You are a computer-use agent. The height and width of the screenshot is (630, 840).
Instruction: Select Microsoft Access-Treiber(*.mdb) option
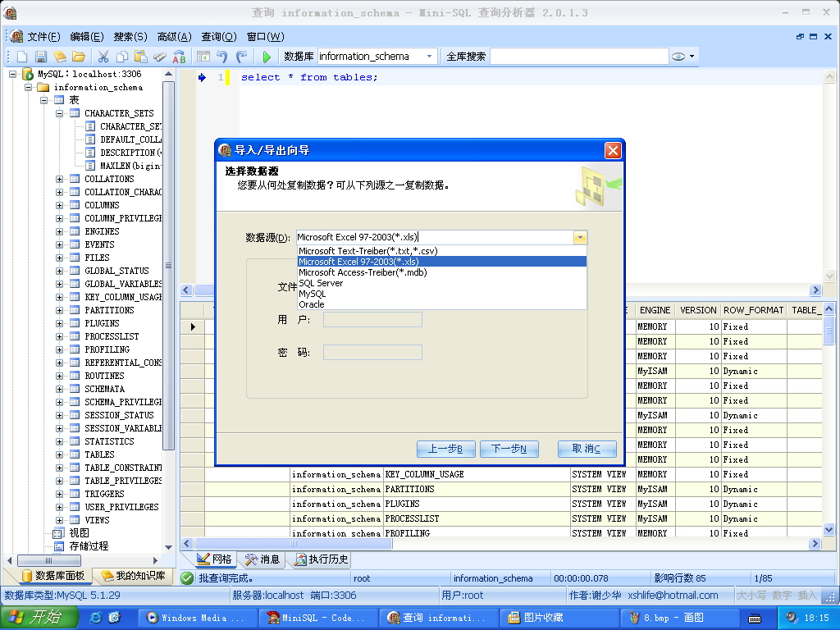tap(442, 272)
